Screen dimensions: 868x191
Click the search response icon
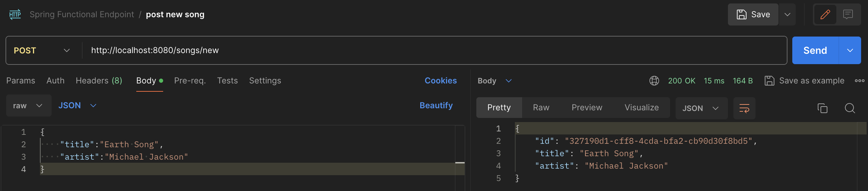point(850,108)
